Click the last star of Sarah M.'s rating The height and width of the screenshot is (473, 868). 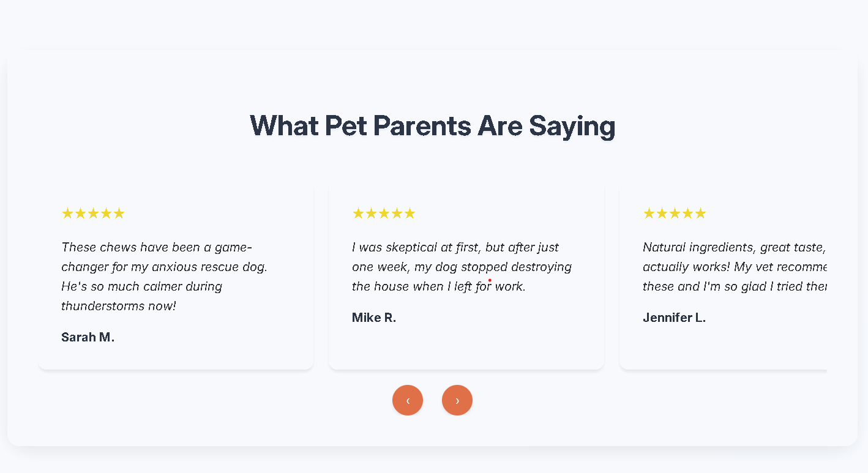(x=119, y=214)
